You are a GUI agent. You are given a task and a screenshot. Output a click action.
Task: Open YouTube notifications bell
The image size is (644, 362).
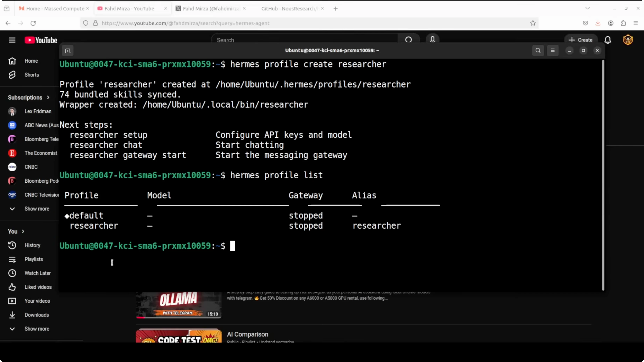pyautogui.click(x=608, y=40)
